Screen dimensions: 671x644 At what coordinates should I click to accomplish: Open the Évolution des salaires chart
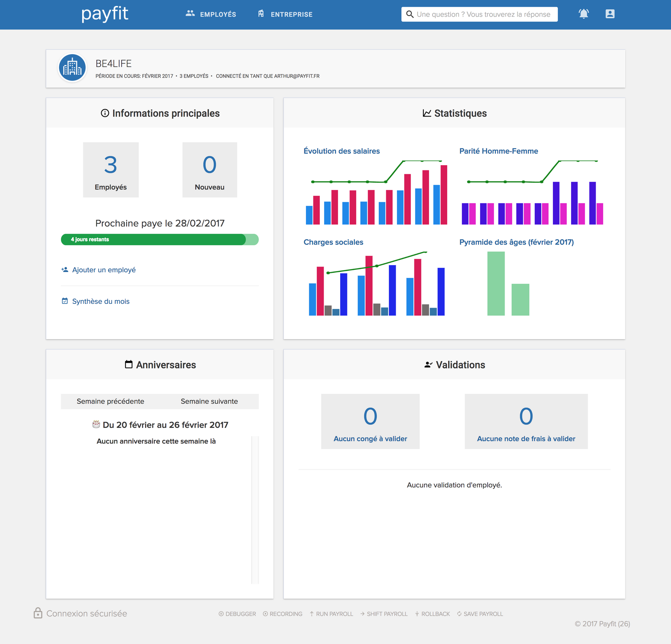pos(376,192)
